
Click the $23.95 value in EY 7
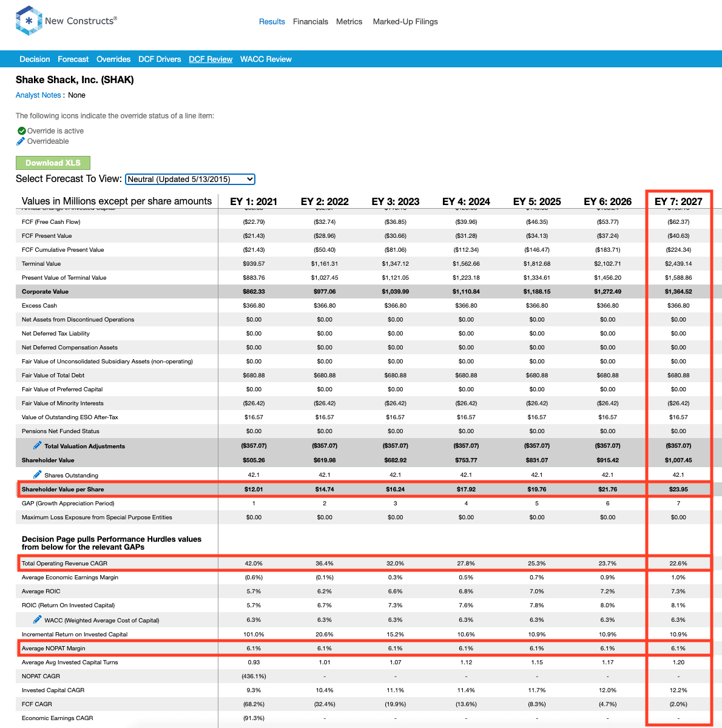pos(678,489)
